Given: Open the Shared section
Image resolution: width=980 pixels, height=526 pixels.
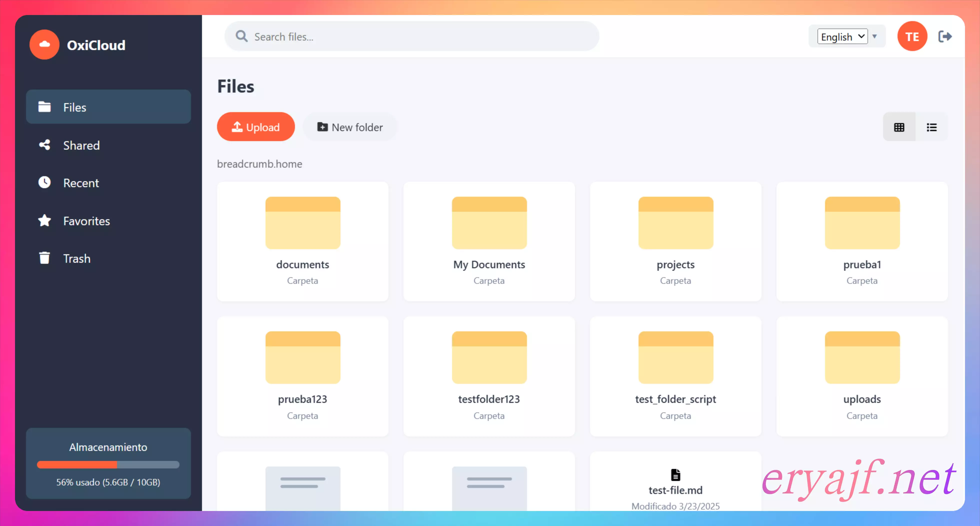Looking at the screenshot, I should pos(108,145).
